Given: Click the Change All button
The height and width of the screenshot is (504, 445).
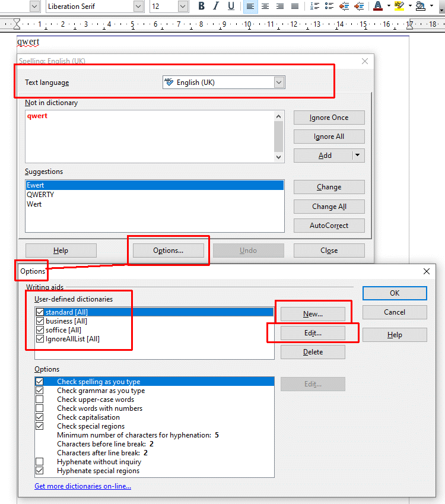Looking at the screenshot, I should [329, 207].
